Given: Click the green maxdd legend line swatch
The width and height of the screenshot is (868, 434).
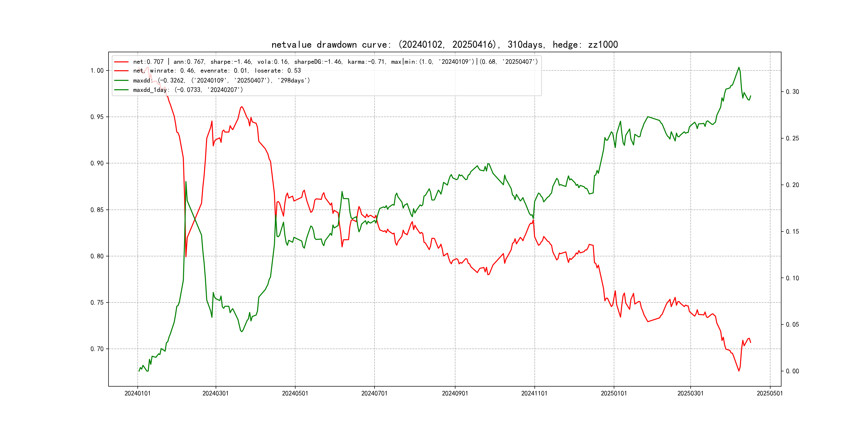Looking at the screenshot, I should point(121,81).
